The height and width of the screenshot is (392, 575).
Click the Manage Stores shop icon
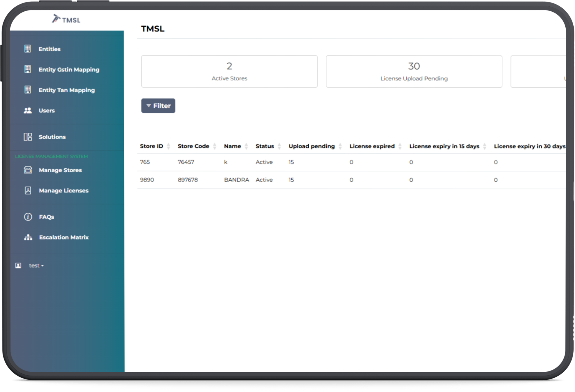(28, 170)
